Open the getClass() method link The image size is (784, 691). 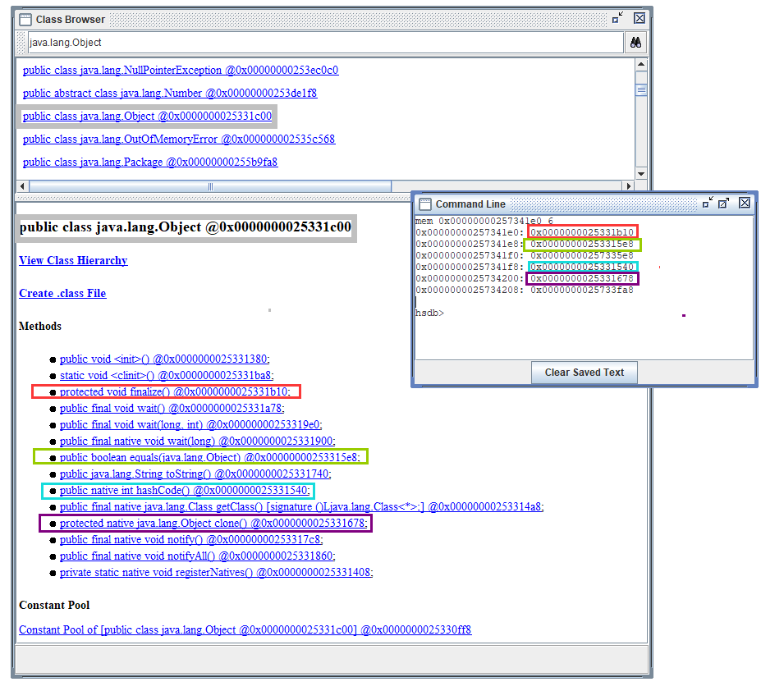[301, 507]
